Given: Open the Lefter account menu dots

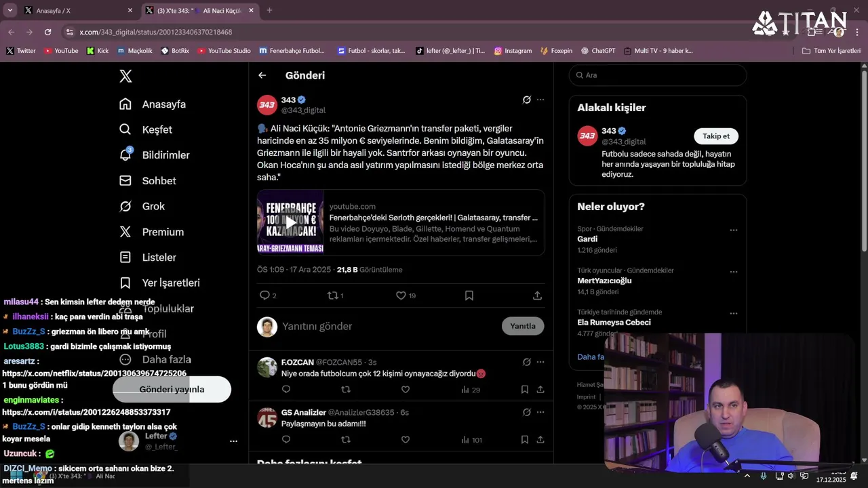Looking at the screenshot, I should (x=233, y=441).
